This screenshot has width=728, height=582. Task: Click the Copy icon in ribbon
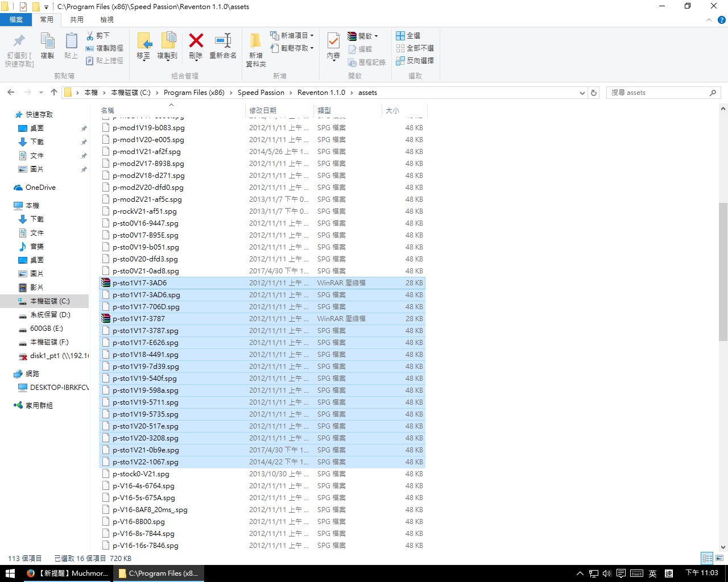click(47, 41)
